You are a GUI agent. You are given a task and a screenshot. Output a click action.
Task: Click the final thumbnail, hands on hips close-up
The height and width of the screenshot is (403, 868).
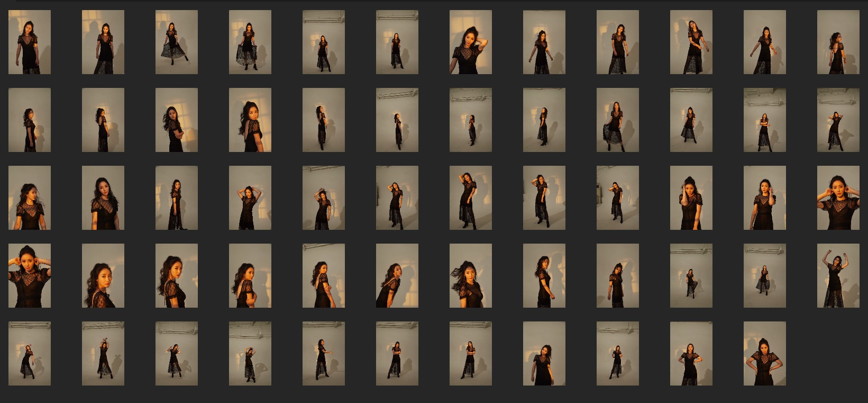click(764, 353)
